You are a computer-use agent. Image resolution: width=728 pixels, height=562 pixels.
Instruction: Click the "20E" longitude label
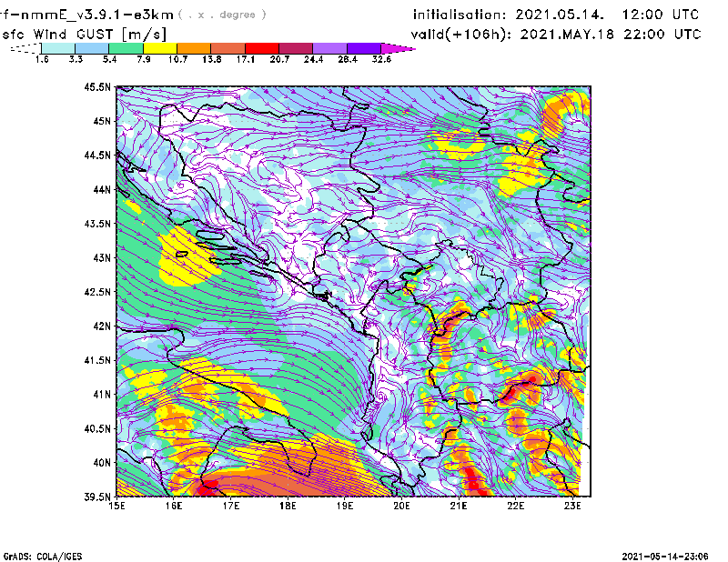[401, 506]
